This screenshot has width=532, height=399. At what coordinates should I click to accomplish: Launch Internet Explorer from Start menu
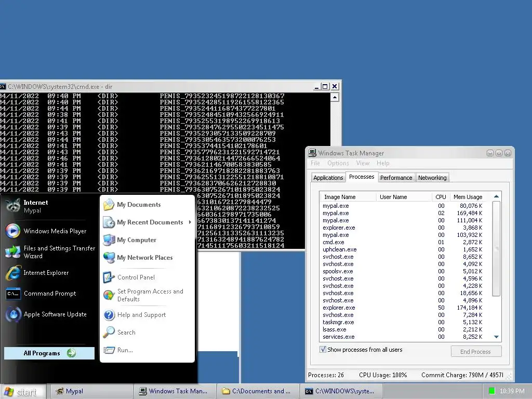click(37, 273)
